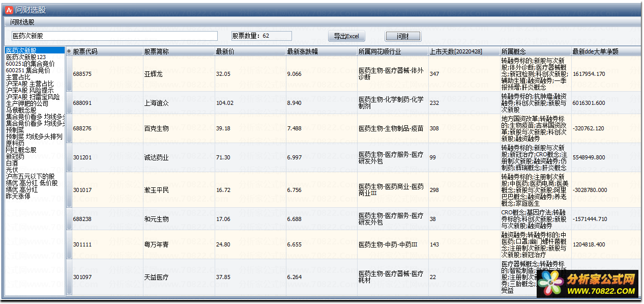Viewport: 644px width, 304px height.
Task: Click the dde net amount -3028780.000
Action: [590, 190]
